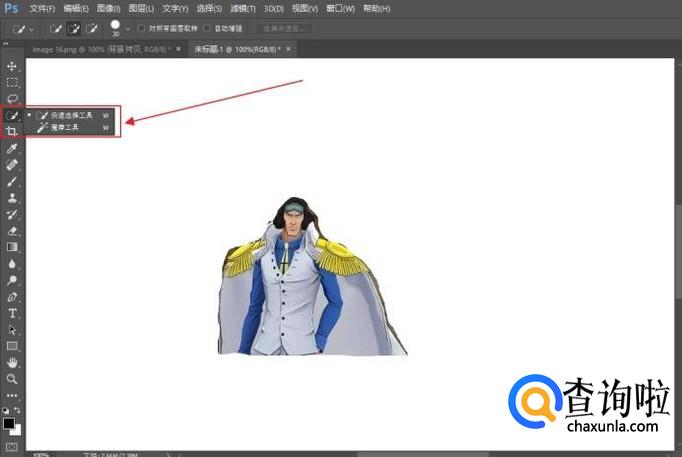Open the 图层(L) Layer menu

(141, 9)
